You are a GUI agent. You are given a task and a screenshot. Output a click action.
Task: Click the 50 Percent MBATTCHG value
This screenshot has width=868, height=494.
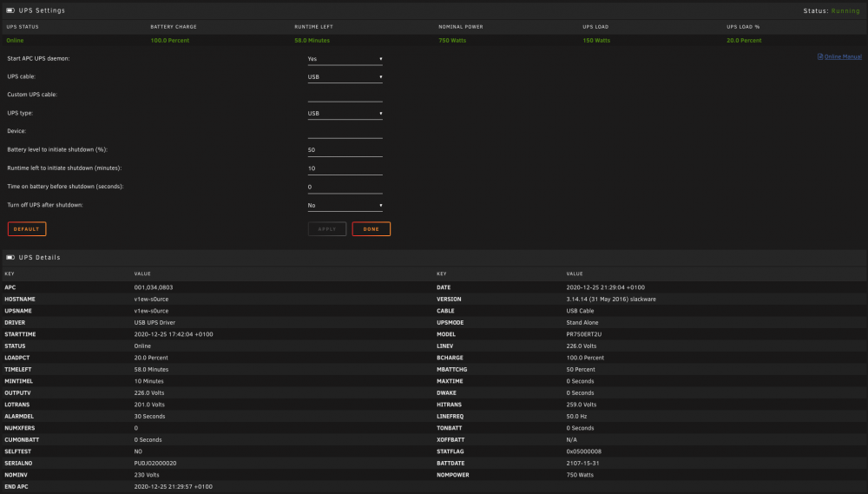click(x=581, y=369)
